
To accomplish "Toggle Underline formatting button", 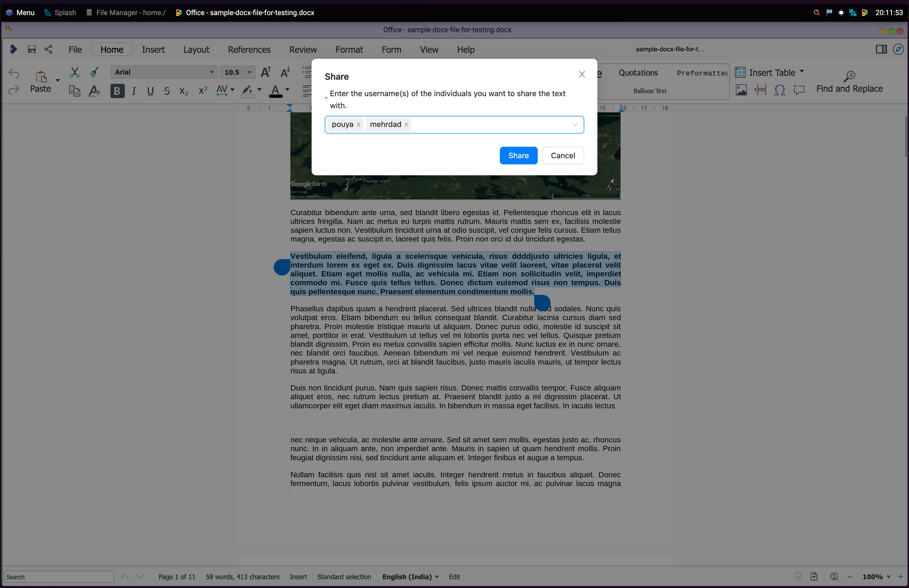I will click(x=150, y=91).
